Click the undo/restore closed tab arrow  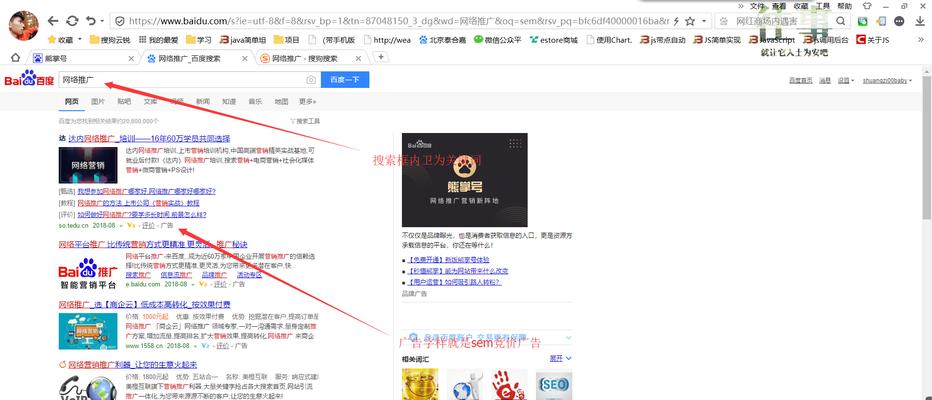coord(90,21)
